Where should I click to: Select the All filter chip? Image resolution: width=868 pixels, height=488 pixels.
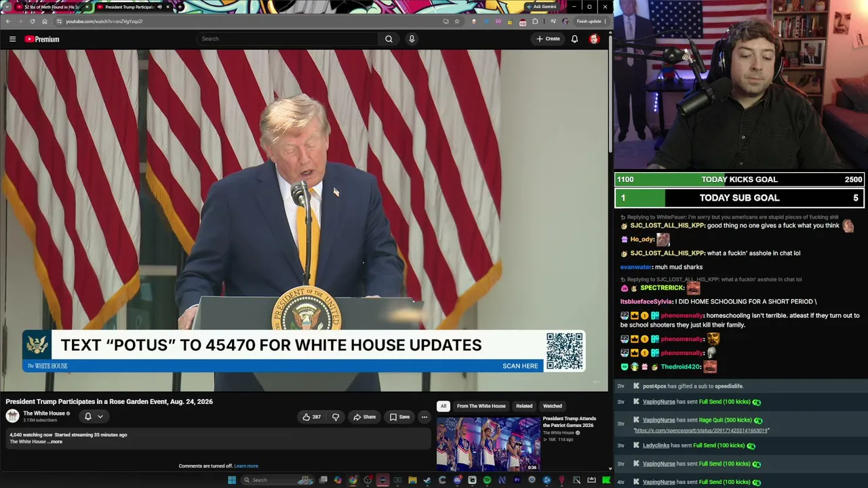point(443,406)
